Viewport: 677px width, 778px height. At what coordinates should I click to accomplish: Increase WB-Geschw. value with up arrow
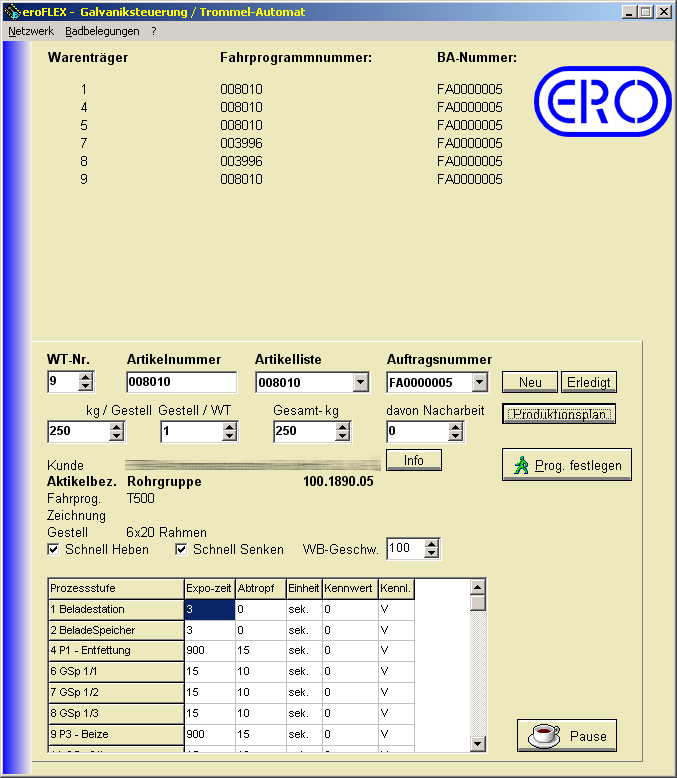(432, 544)
